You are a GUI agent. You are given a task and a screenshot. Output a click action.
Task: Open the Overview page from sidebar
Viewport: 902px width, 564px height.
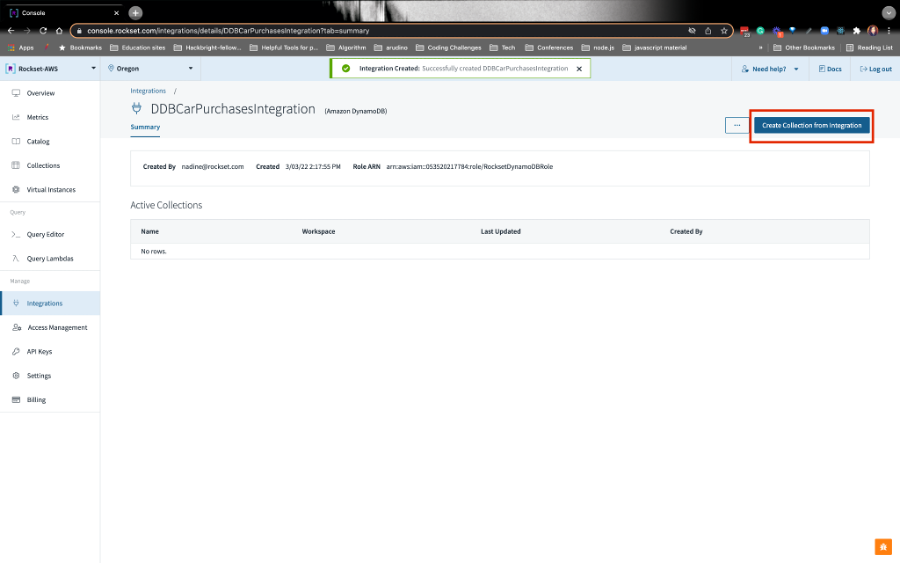coord(40,93)
